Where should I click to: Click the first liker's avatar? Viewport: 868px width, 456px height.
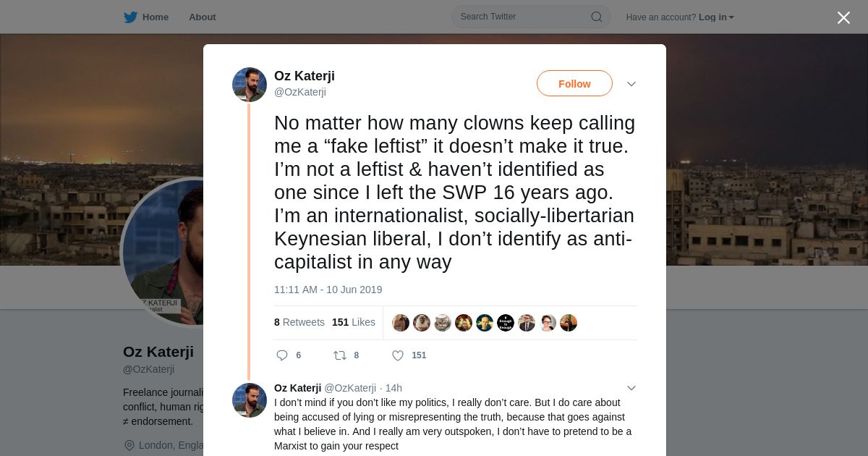pyautogui.click(x=401, y=323)
